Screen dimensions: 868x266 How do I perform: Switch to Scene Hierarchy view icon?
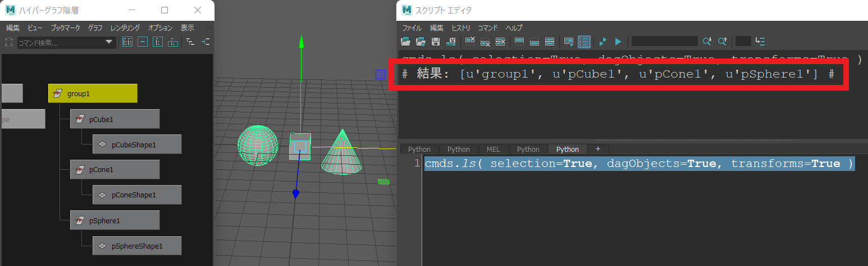[x=191, y=42]
